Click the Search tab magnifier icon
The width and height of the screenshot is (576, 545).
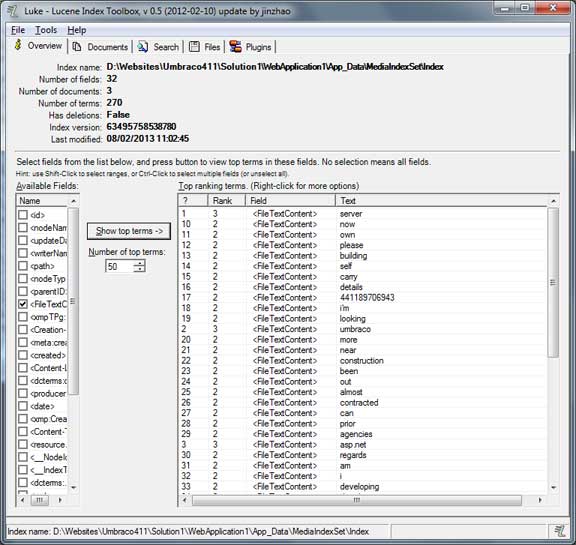[143, 47]
